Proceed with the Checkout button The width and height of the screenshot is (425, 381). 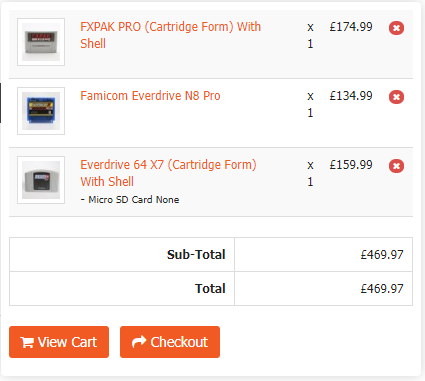pos(170,342)
